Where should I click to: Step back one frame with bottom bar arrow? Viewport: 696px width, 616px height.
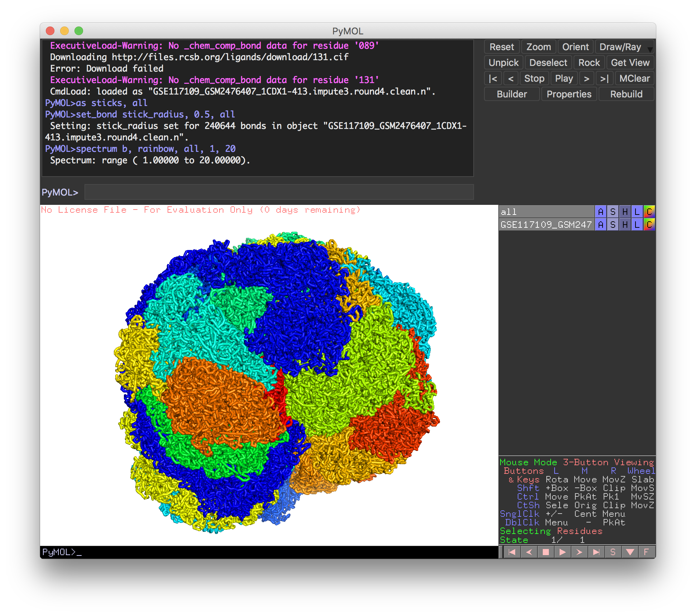[529, 552]
